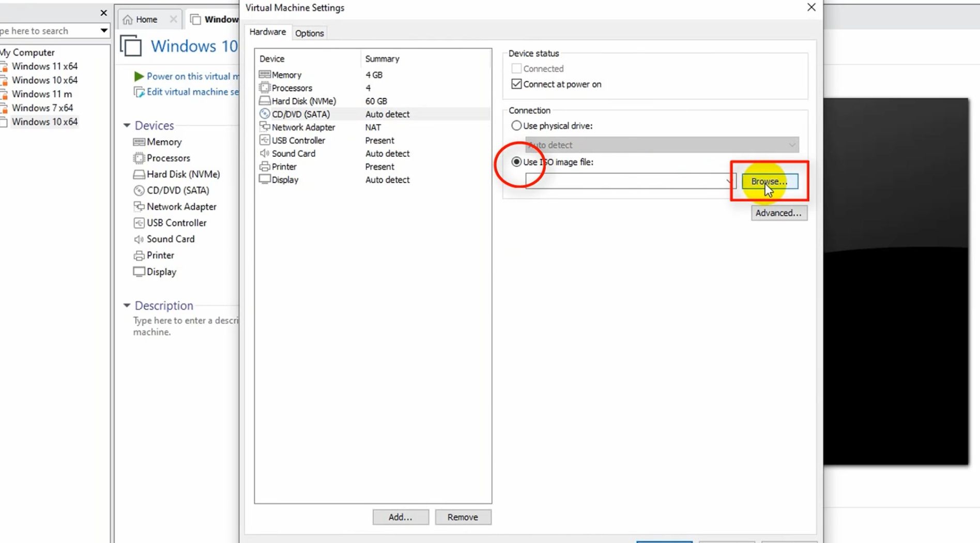This screenshot has height=543, width=980.
Task: Open Edit virtual machine settings link
Action: [192, 92]
